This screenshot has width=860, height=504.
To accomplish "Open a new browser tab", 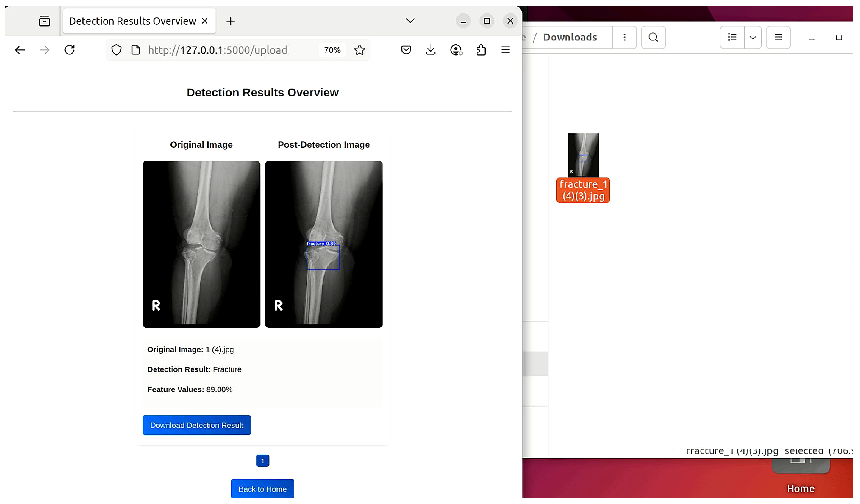I will pyautogui.click(x=231, y=21).
